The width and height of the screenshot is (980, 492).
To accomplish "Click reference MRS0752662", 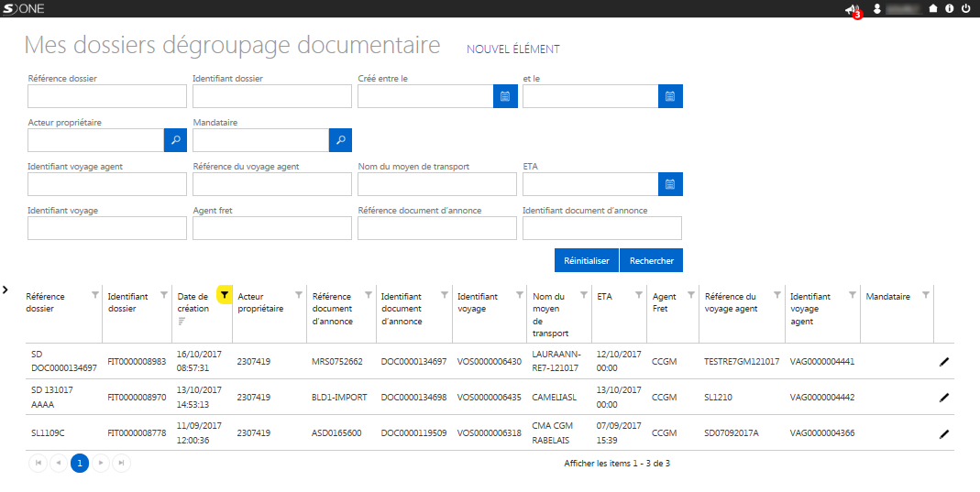I will 336,362.
